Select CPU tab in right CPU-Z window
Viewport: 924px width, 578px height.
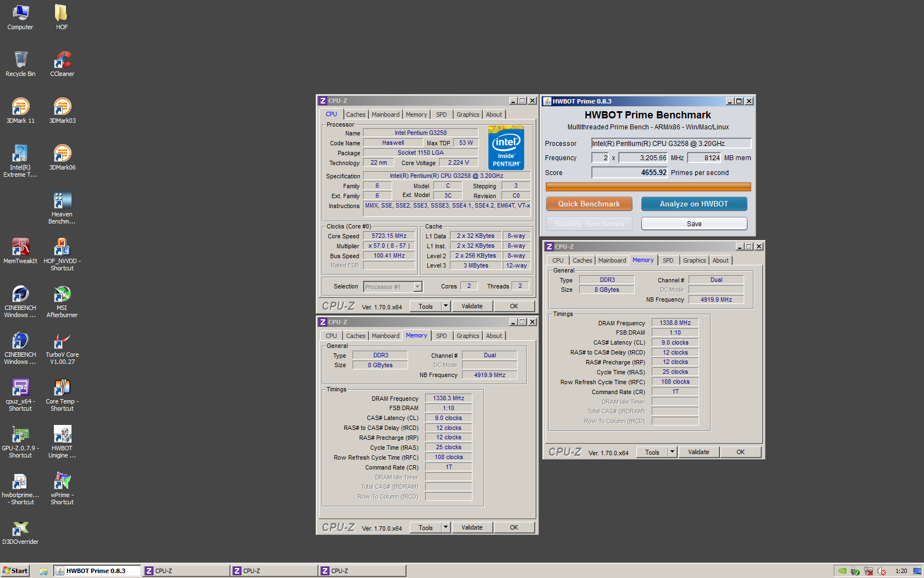coord(558,260)
